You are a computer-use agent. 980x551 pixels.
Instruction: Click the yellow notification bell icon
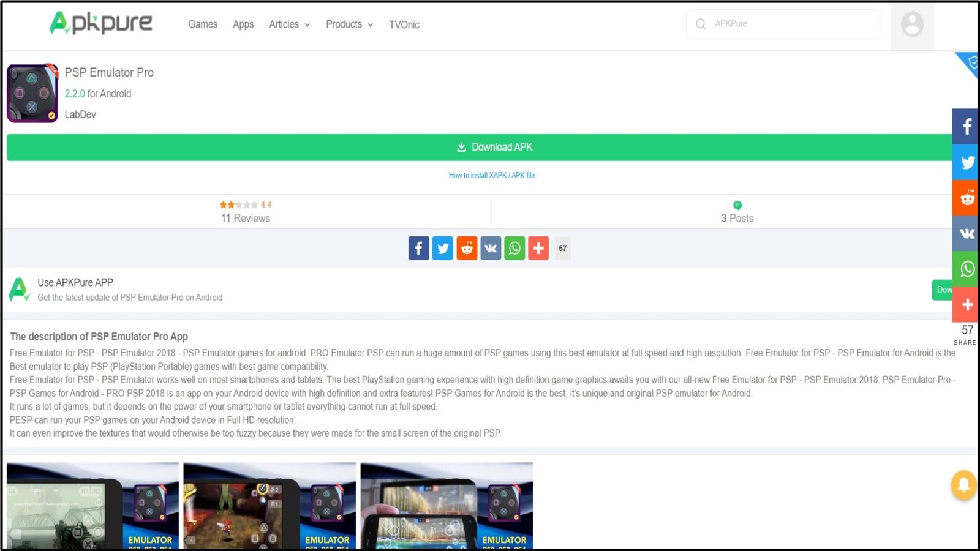[963, 485]
